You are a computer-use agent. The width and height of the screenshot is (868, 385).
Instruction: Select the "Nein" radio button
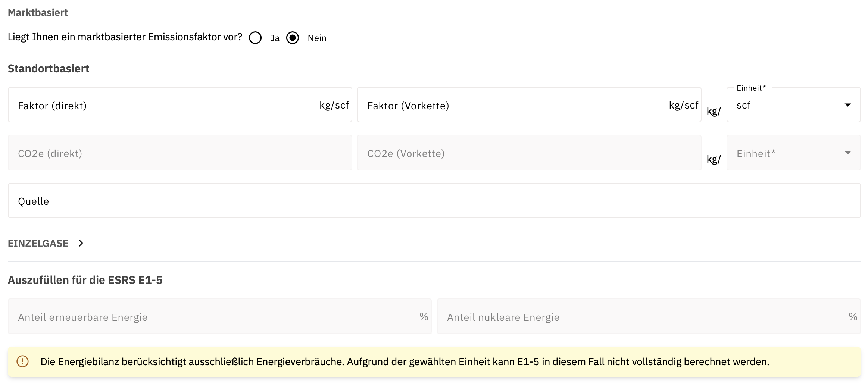coord(293,38)
